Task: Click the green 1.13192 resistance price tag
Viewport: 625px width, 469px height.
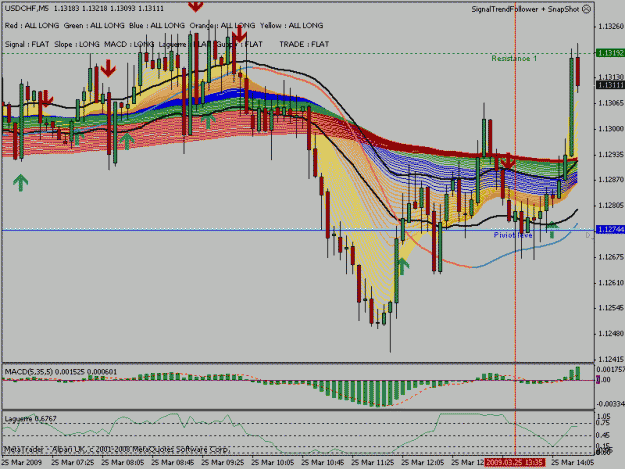Action: (610, 53)
